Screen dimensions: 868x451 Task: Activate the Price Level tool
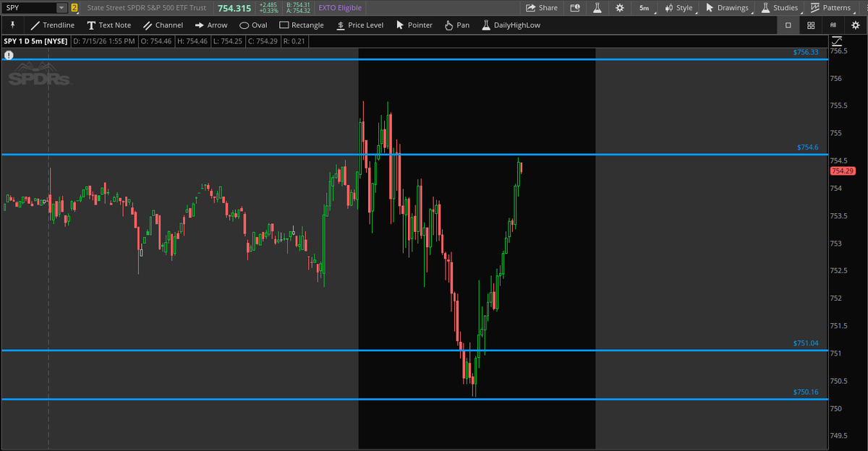(x=359, y=25)
